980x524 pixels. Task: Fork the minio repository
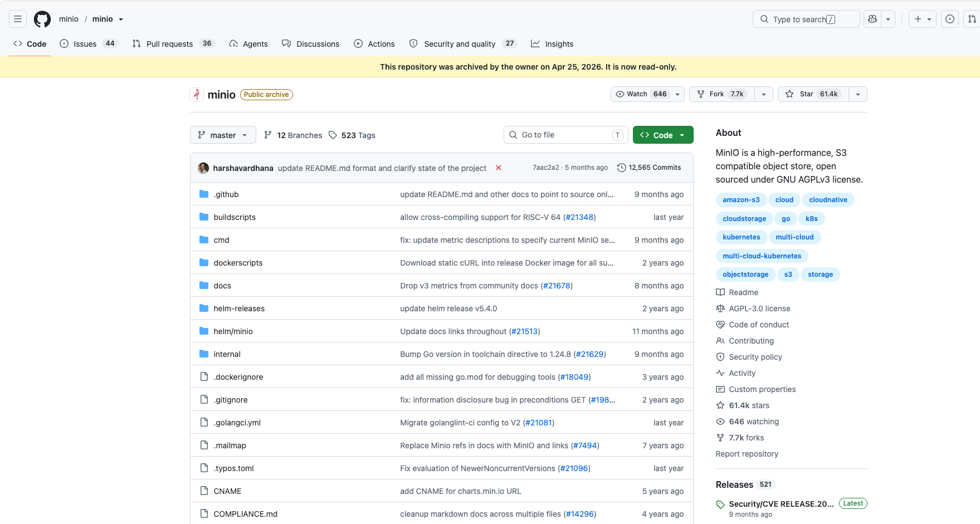click(x=722, y=94)
